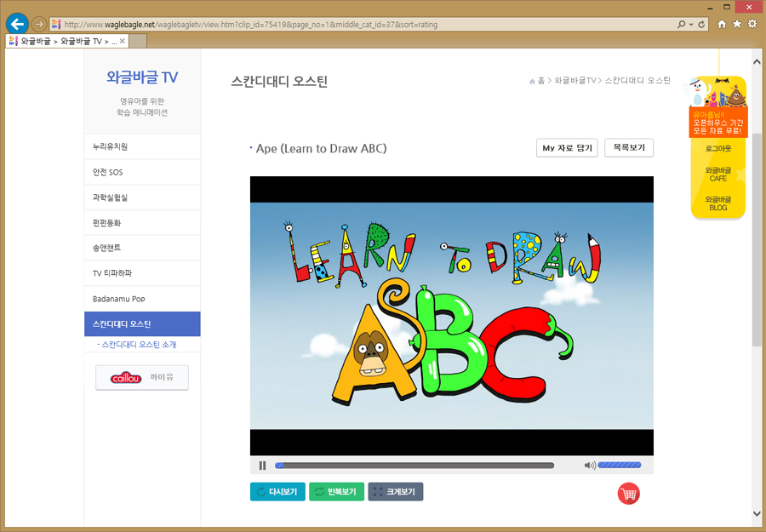The height and width of the screenshot is (532, 766).
Task: Open the 송앤챈트 menu item
Action: (142, 248)
